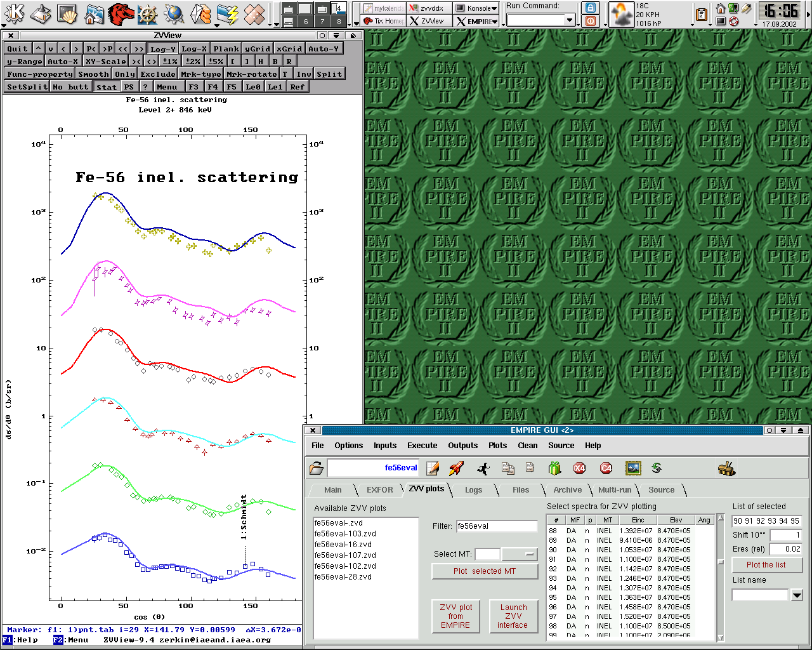Click the red C4 icon
The width and height of the screenshot is (812, 650).
606,468
